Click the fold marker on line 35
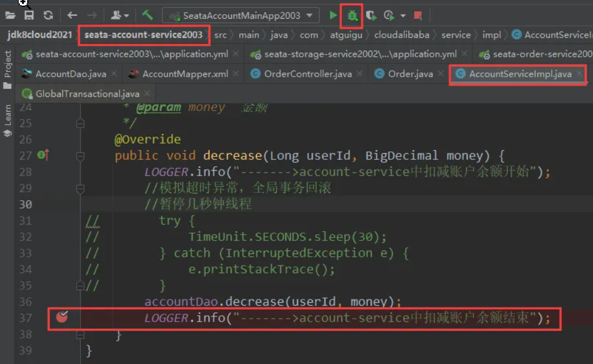 click(x=80, y=286)
